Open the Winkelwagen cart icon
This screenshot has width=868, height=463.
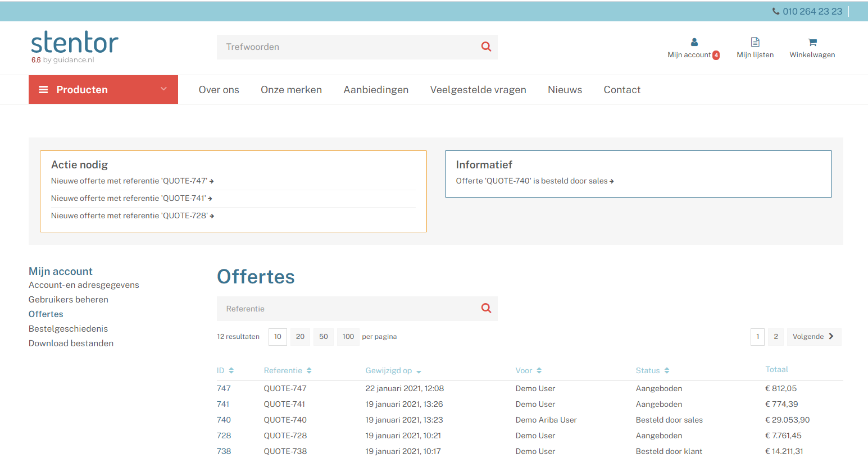(x=812, y=42)
